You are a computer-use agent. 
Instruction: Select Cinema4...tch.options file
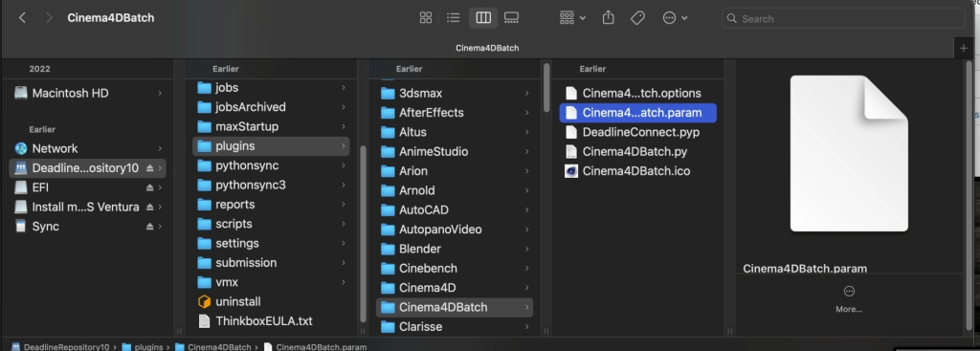[638, 93]
